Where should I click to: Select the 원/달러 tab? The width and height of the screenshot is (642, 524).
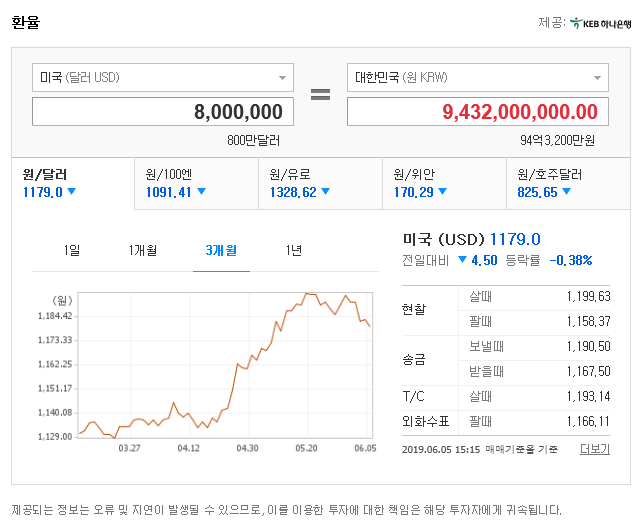72,182
